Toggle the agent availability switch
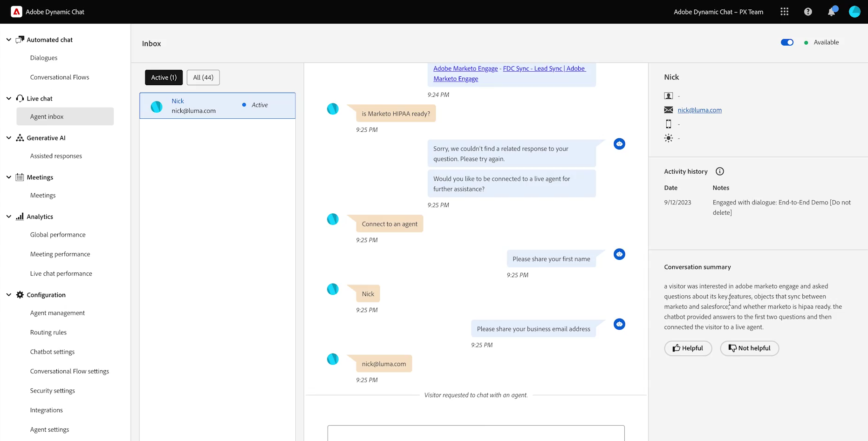This screenshot has height=441, width=868. pyautogui.click(x=787, y=42)
